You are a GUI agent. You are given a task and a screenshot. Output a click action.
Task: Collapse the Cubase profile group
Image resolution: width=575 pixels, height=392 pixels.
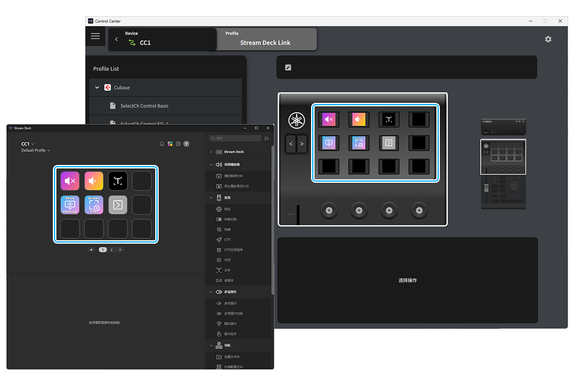coord(97,87)
